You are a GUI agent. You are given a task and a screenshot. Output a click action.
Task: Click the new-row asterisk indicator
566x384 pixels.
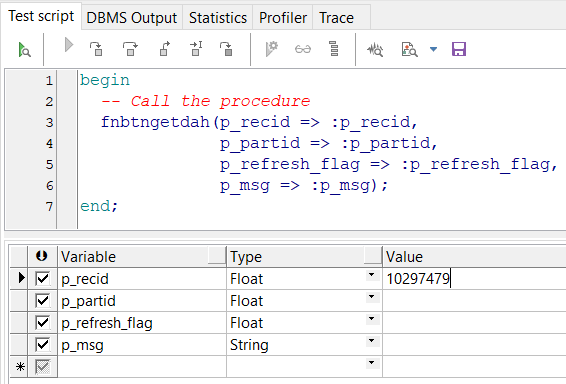click(x=20, y=367)
